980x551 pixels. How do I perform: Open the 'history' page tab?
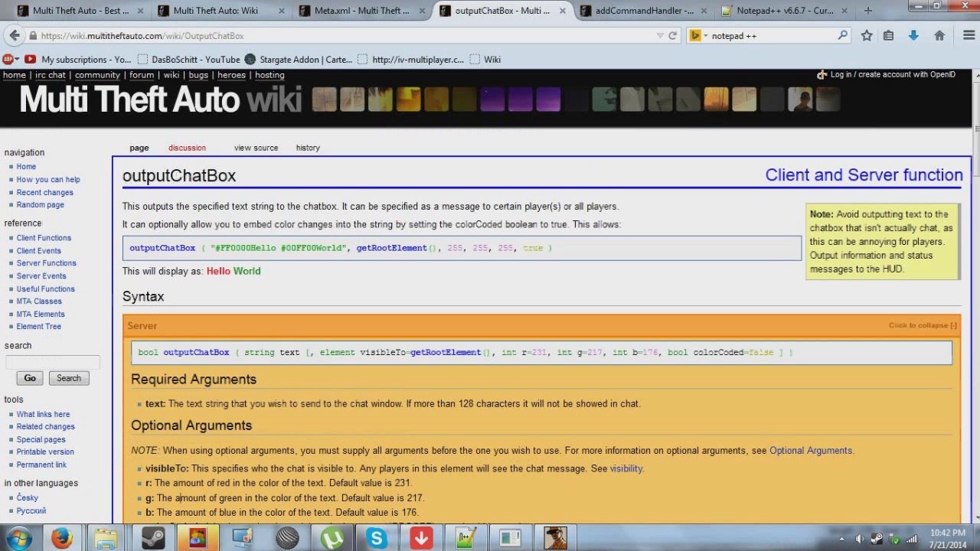(x=308, y=148)
